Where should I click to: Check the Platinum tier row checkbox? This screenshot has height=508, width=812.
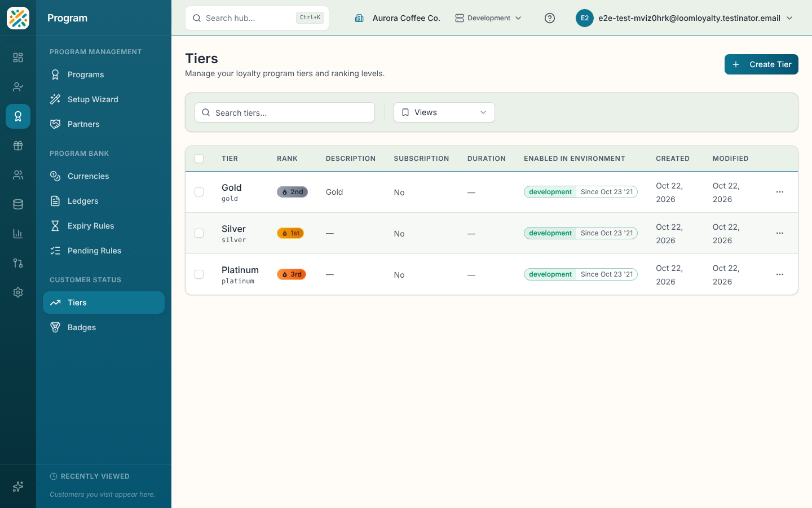(199, 274)
